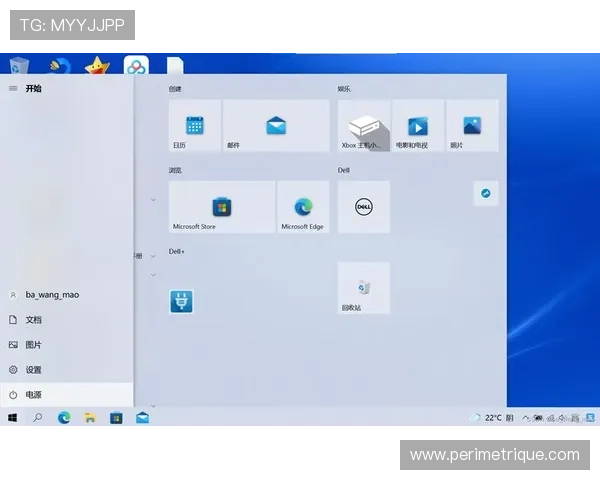The width and height of the screenshot is (600, 480).
Task: Select the Recycle Bin desktop icon
Action: pos(18,65)
